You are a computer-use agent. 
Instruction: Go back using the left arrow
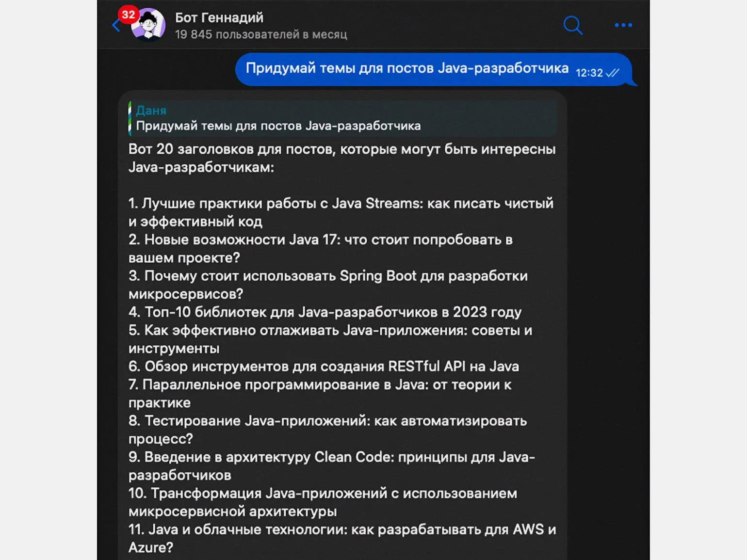[x=115, y=26]
